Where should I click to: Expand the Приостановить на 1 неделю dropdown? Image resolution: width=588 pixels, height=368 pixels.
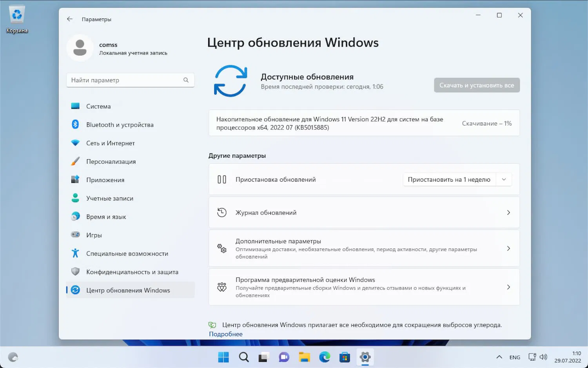click(x=504, y=179)
